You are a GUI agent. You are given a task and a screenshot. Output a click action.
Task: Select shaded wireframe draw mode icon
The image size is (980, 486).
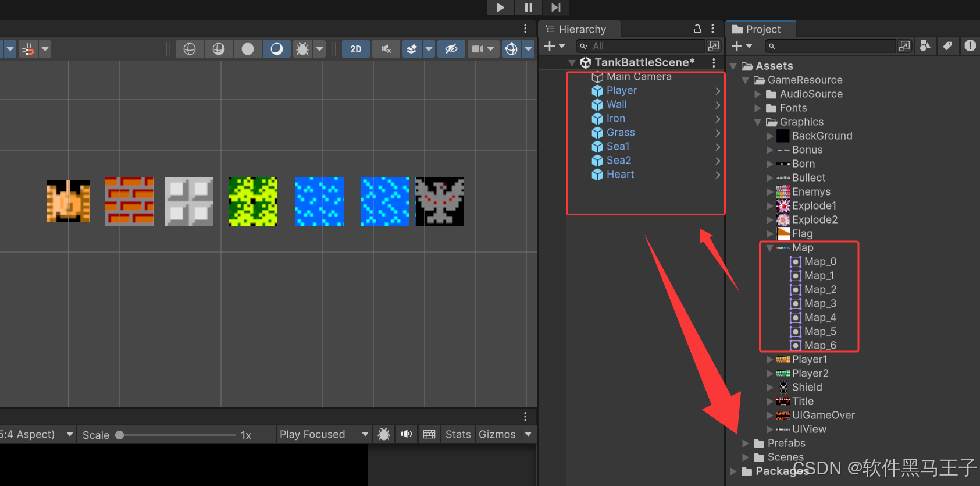tap(219, 49)
